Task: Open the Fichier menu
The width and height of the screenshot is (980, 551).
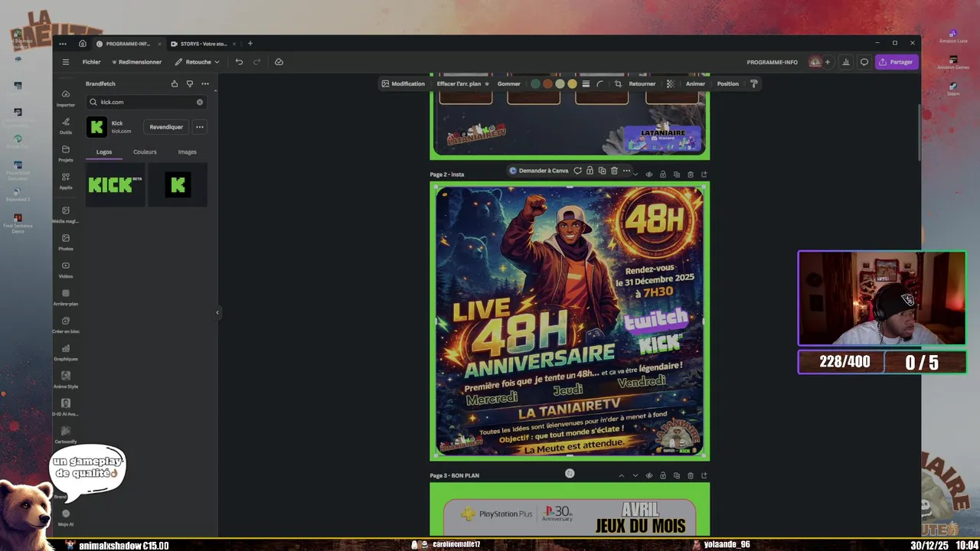Action: pyautogui.click(x=91, y=62)
